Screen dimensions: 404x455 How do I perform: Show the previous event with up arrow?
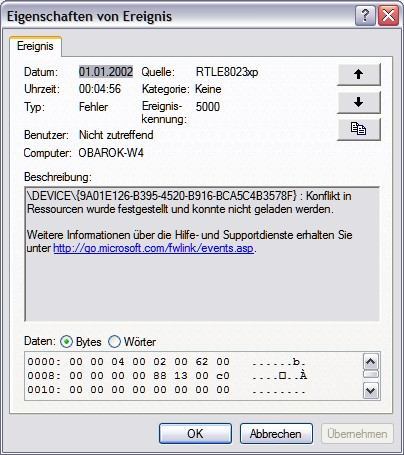pyautogui.click(x=359, y=74)
